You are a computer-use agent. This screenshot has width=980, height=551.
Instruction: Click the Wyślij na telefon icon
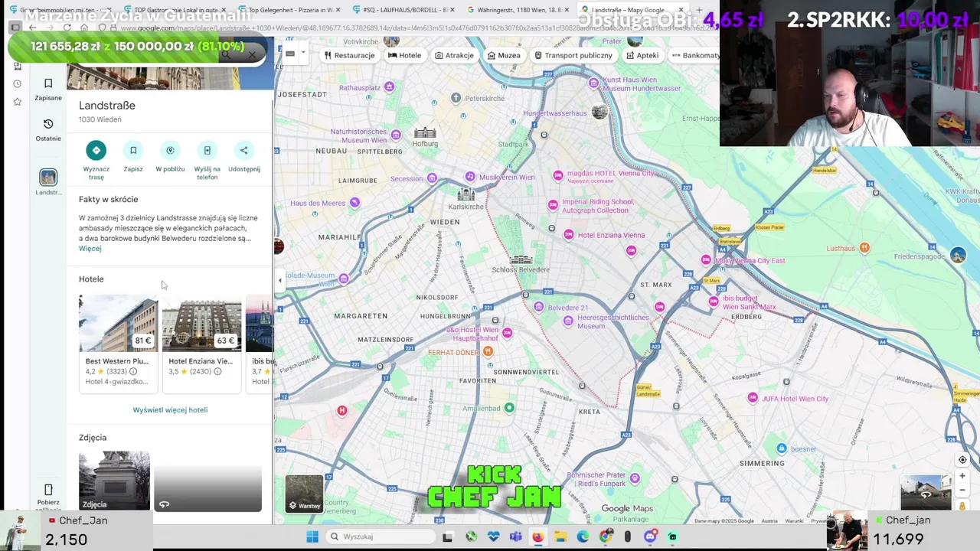click(207, 150)
